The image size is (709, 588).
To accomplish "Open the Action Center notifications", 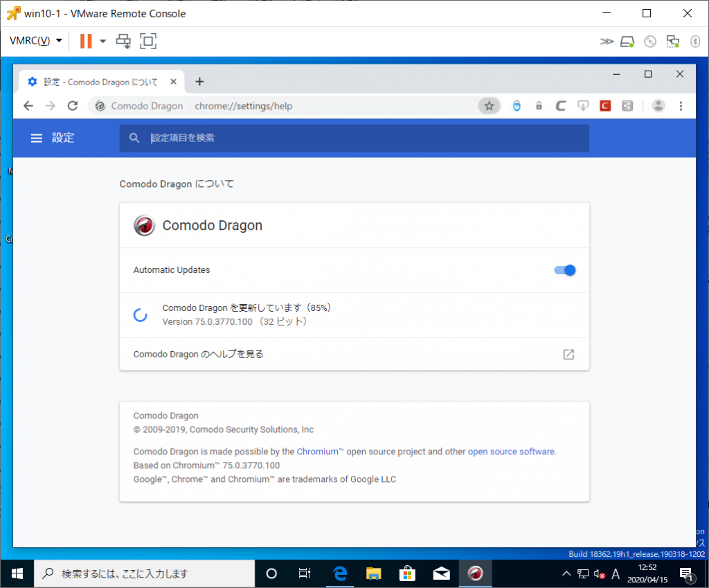I will pos(686,574).
